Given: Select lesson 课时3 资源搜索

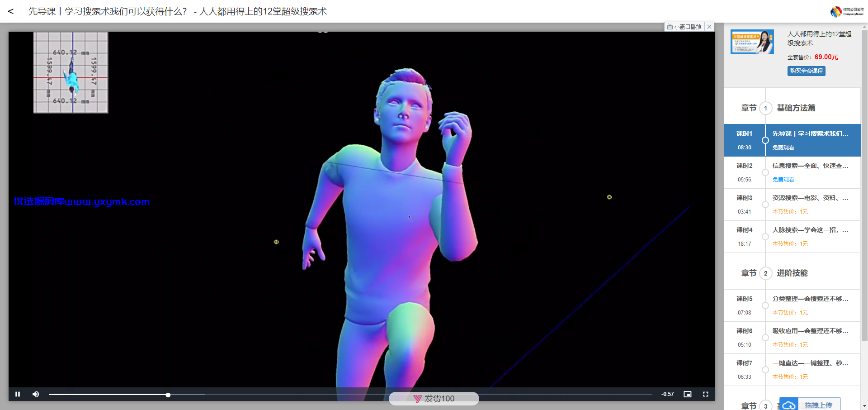Looking at the screenshot, I should (792, 205).
